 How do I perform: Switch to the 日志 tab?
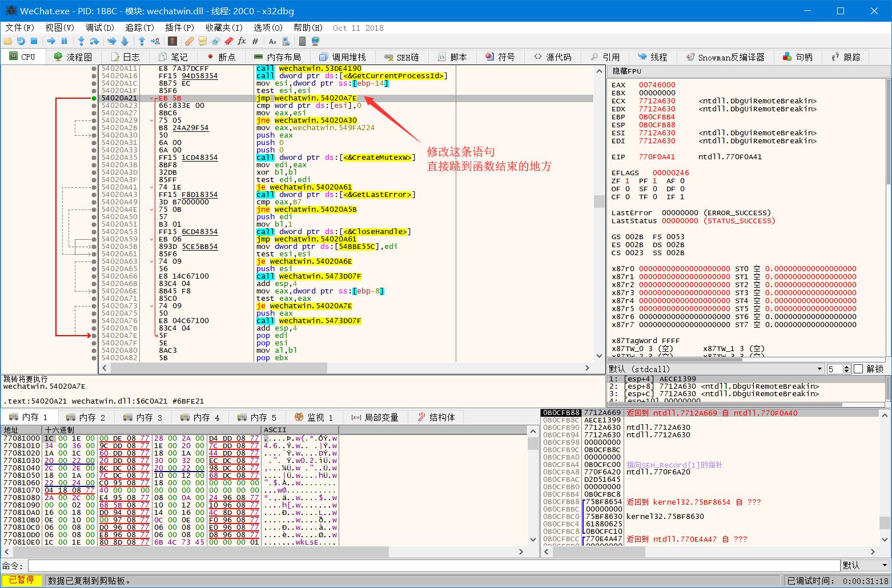[126, 57]
